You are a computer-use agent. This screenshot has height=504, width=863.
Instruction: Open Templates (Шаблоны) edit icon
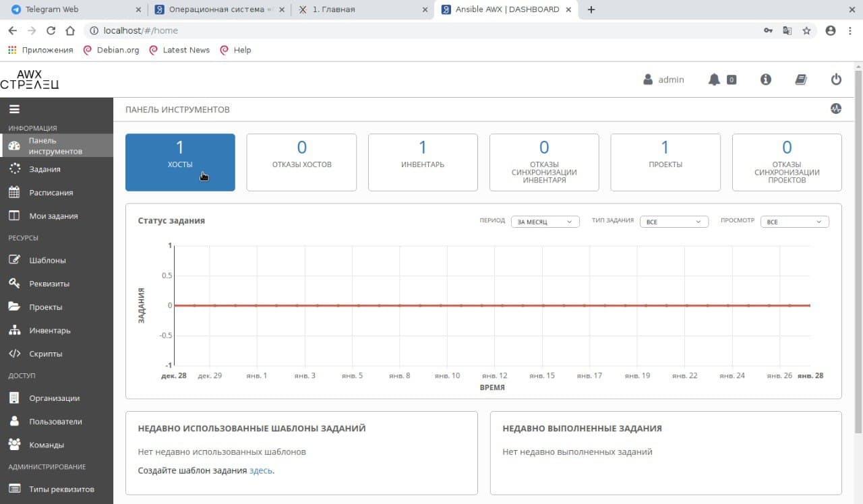14,260
